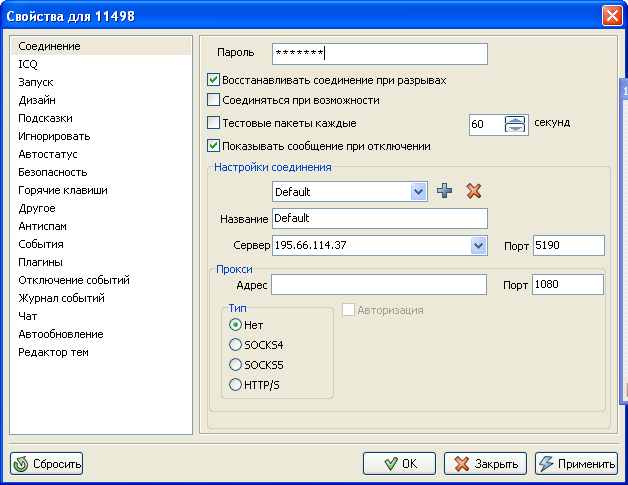Click the blue plus add-connection icon

pyautogui.click(x=445, y=191)
